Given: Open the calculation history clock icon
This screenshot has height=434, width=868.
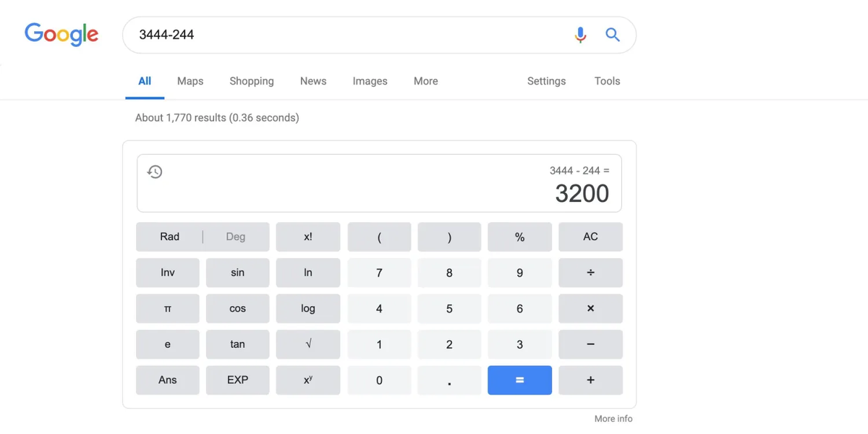Looking at the screenshot, I should [155, 172].
